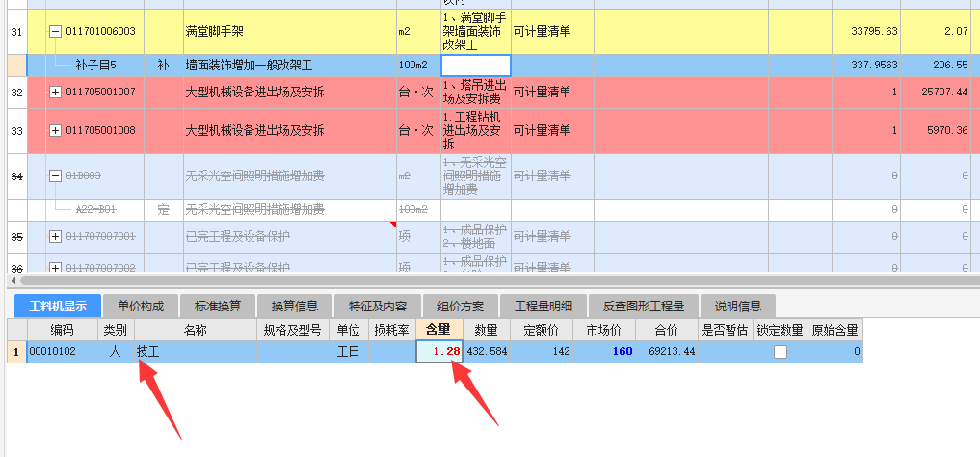Select the market price 160 cell
The height and width of the screenshot is (457, 980).
pos(604,351)
